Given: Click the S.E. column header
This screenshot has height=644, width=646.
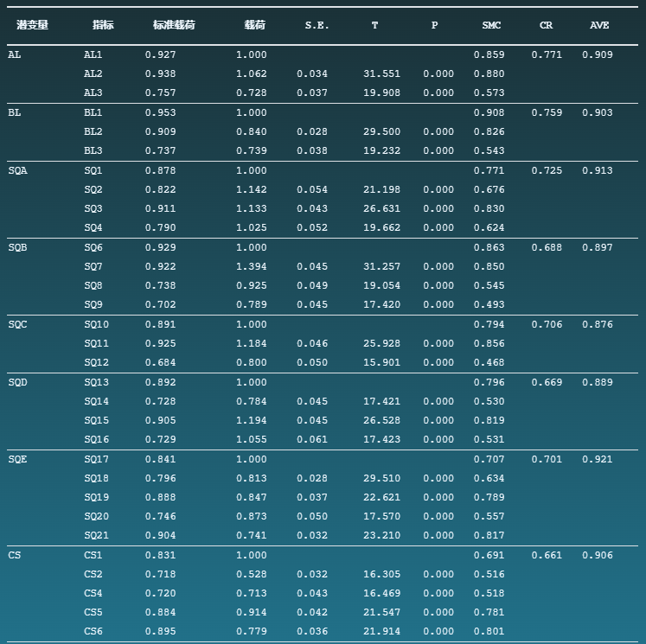Looking at the screenshot, I should [317, 25].
